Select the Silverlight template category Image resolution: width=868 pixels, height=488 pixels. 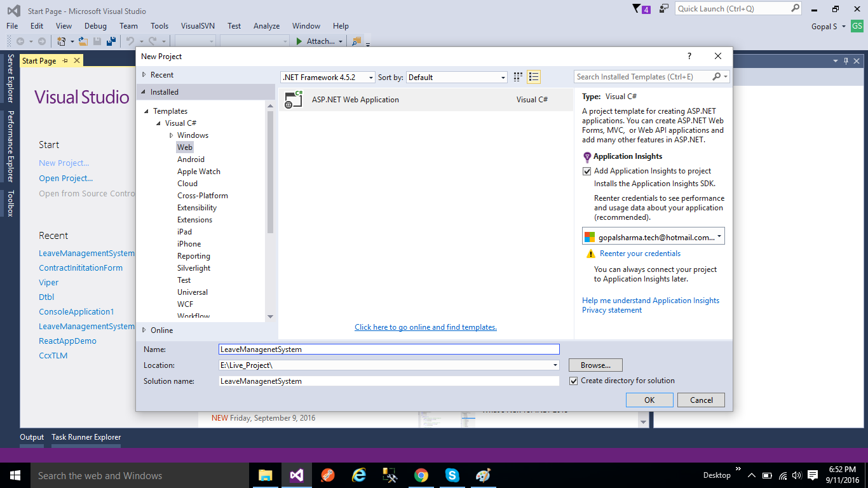(194, 268)
